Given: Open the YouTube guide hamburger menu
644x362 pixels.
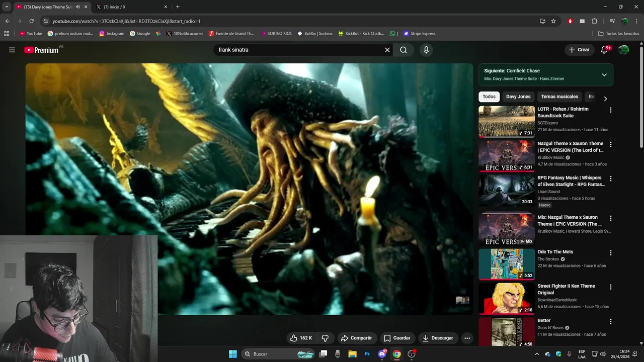Looking at the screenshot, I should point(12,50).
